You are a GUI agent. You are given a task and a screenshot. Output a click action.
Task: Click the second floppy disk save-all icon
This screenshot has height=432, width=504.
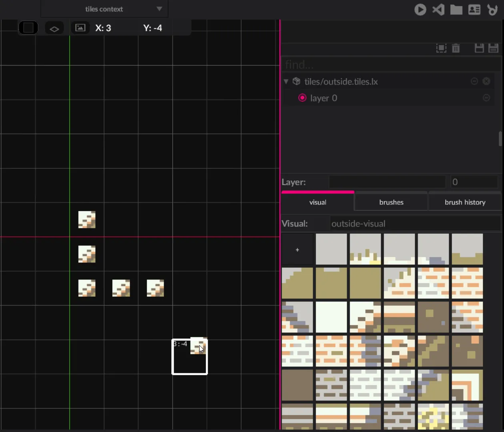click(494, 48)
